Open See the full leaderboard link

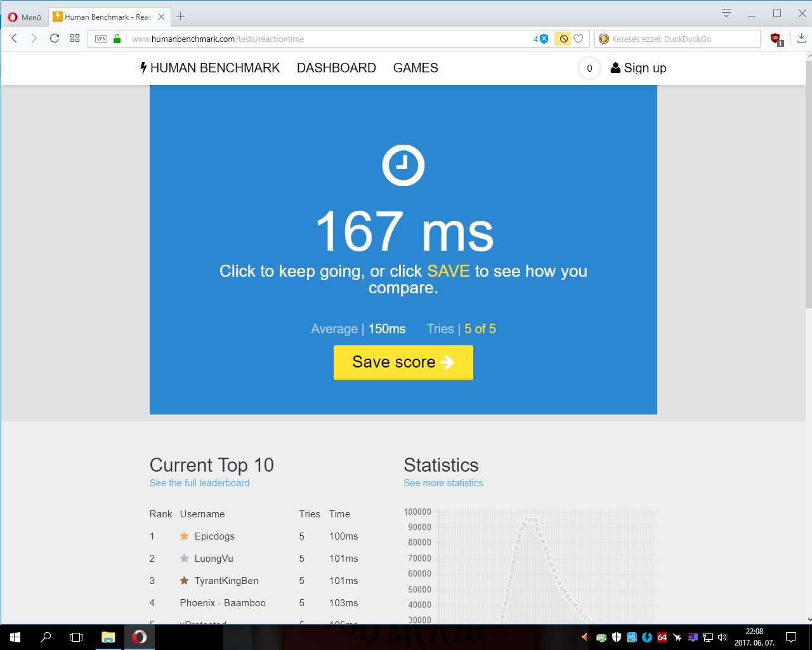click(199, 483)
